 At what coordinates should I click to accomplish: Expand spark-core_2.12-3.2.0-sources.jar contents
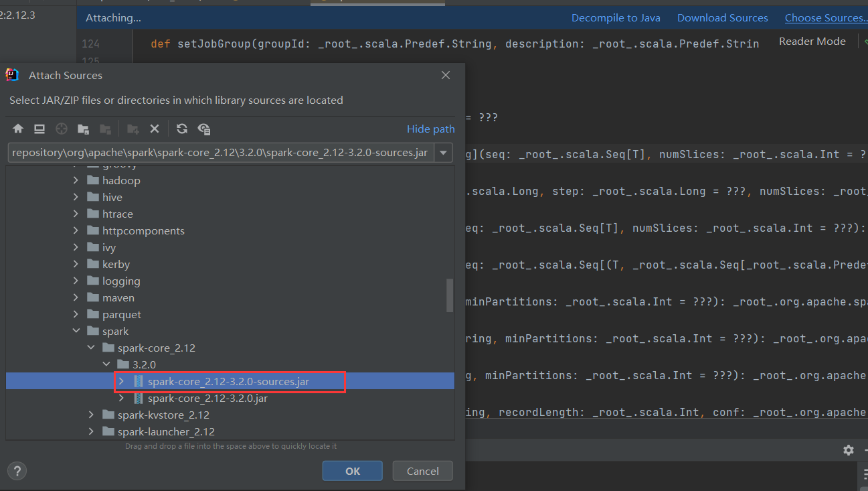pyautogui.click(x=121, y=381)
